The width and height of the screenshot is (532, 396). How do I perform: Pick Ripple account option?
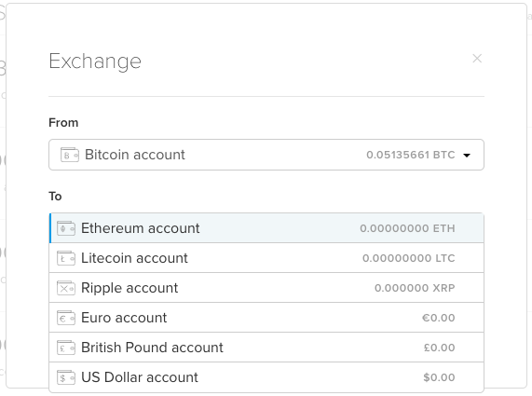click(x=266, y=288)
